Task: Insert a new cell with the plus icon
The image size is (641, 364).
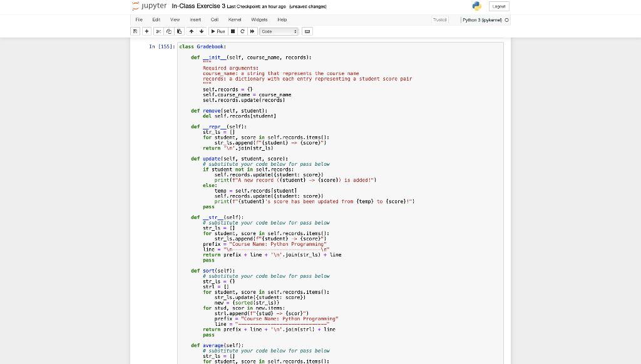Action: [146, 31]
